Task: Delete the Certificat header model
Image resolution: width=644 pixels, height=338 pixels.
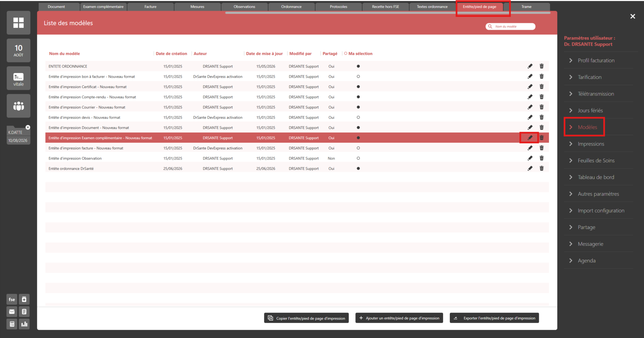Action: click(x=542, y=87)
